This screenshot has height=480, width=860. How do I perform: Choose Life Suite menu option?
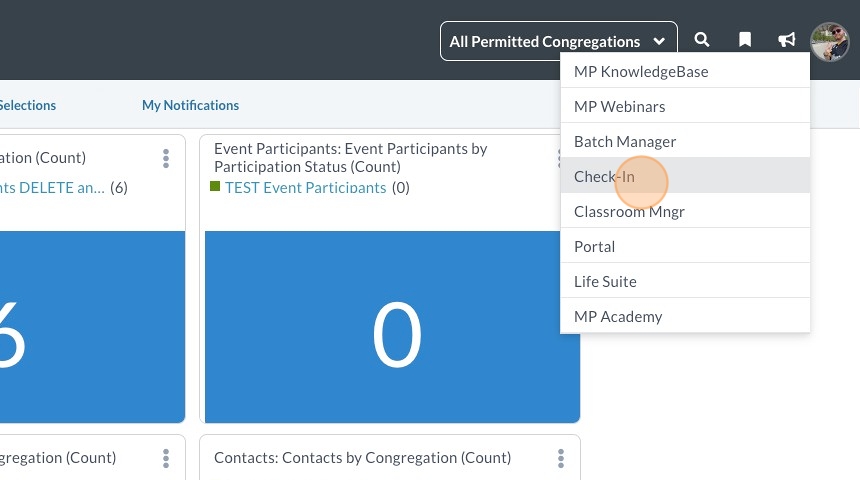click(x=605, y=282)
